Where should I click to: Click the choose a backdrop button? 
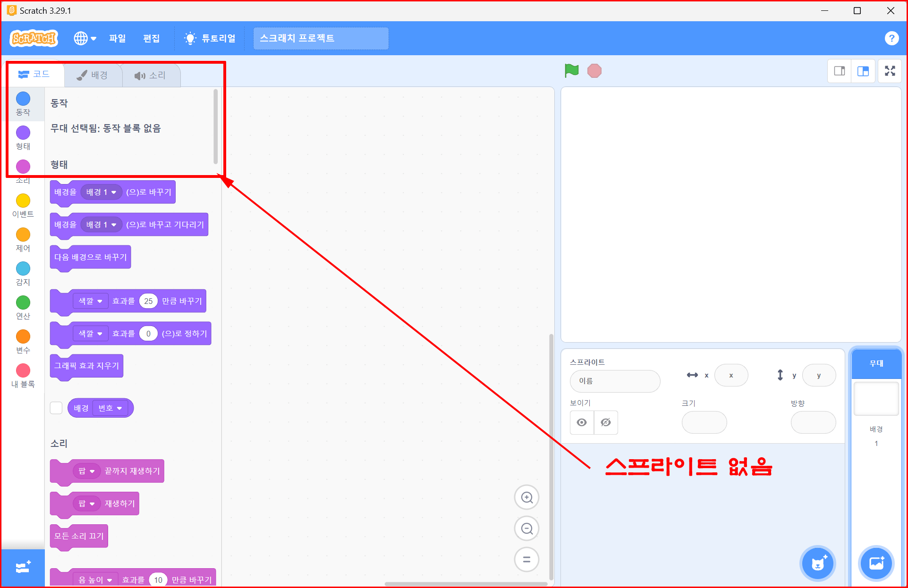876,563
